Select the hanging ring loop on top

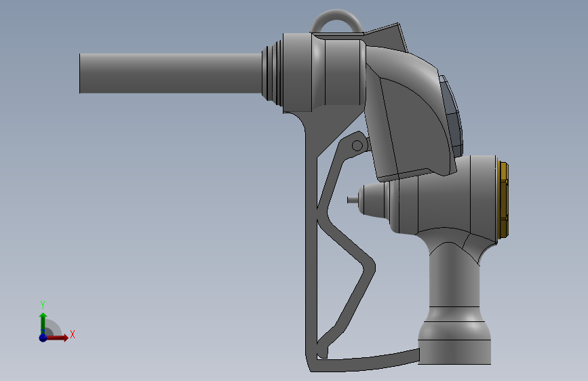(336, 22)
